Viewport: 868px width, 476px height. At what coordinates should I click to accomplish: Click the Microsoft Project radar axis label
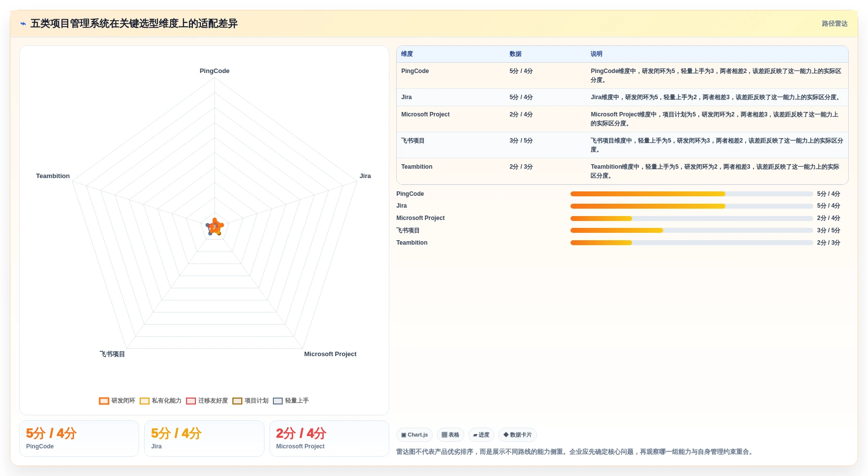tap(330, 354)
